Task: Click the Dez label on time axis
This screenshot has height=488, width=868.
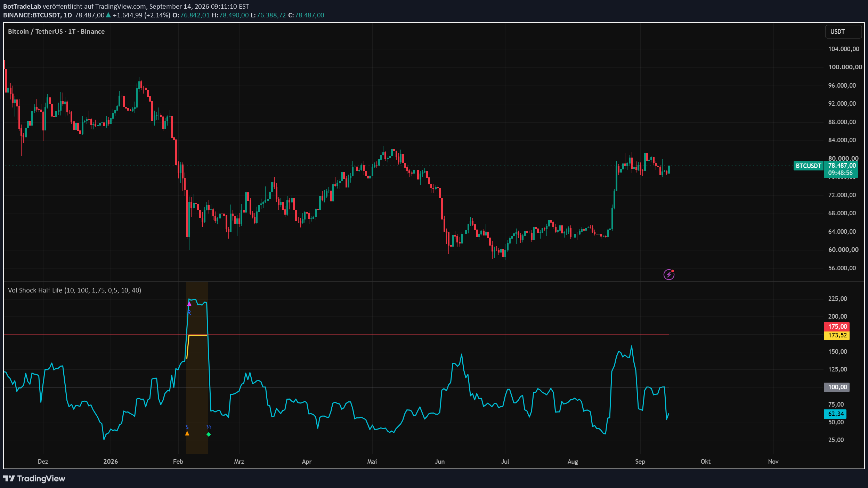Action: pyautogui.click(x=43, y=461)
